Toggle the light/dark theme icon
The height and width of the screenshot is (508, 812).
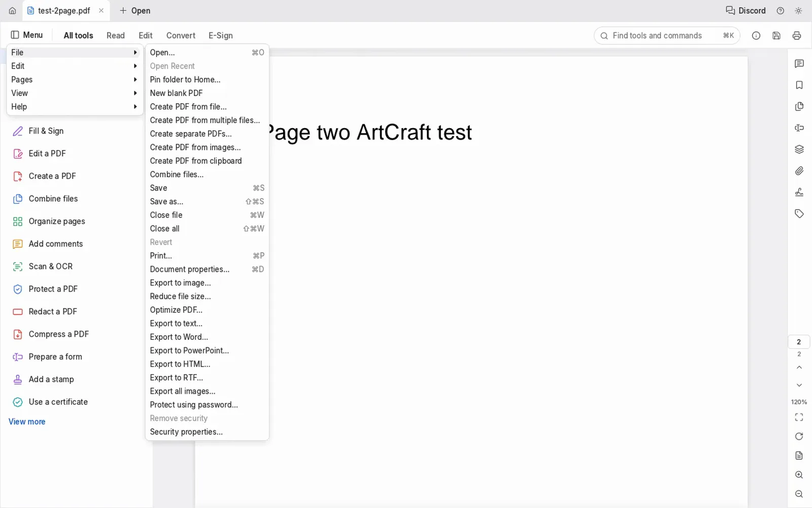coord(798,11)
